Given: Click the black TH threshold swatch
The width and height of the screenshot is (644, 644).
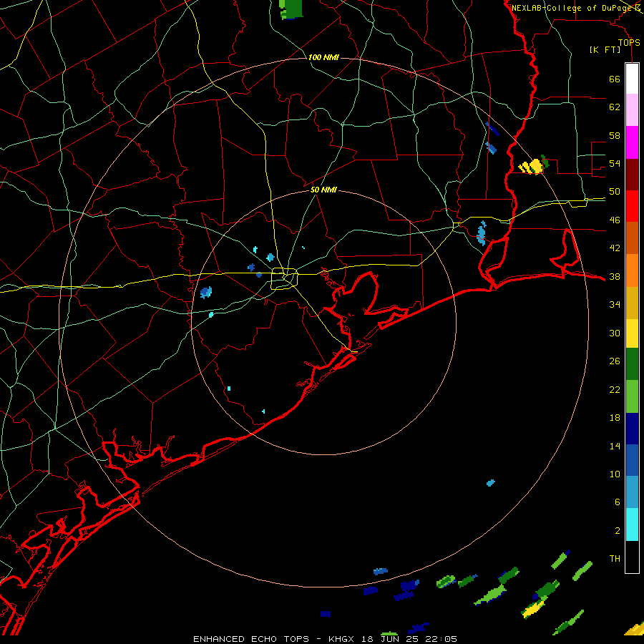Looking at the screenshot, I should tap(632, 557).
